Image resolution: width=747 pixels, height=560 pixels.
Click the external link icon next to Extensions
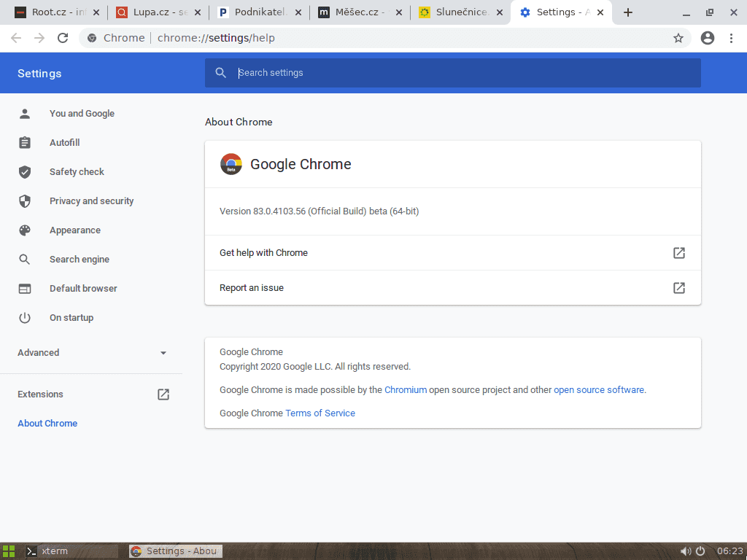163,394
